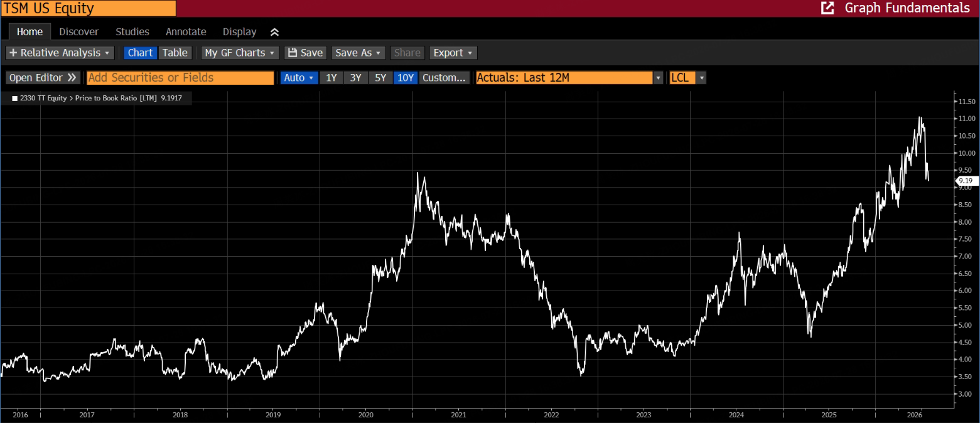Select the 5Y time range
Screen dimensions: 980x423
[x=380, y=78]
